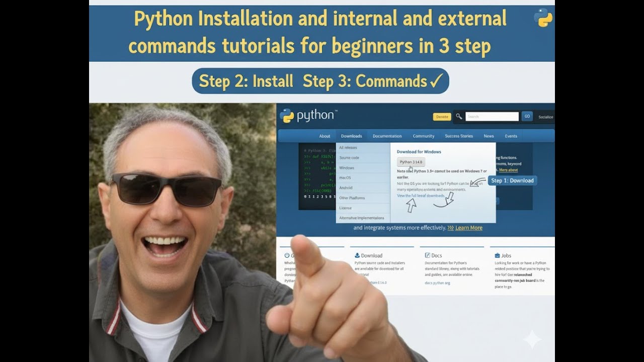Click the GO search button
This screenshot has height=362, width=644.
(x=527, y=116)
